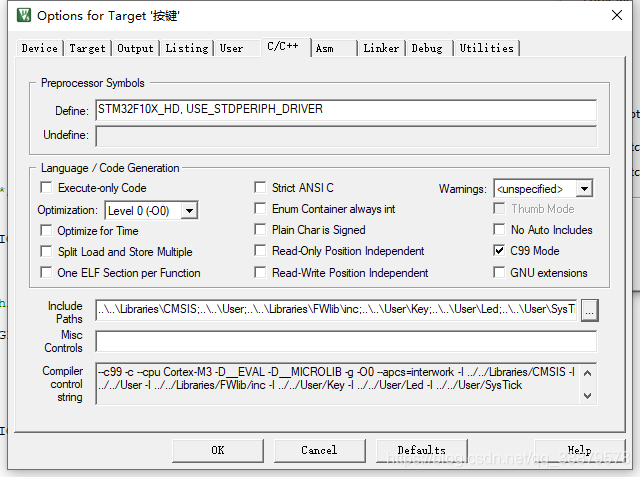Click compiler string scrollbar down arrow
This screenshot has width=640, height=477.
pyautogui.click(x=588, y=395)
